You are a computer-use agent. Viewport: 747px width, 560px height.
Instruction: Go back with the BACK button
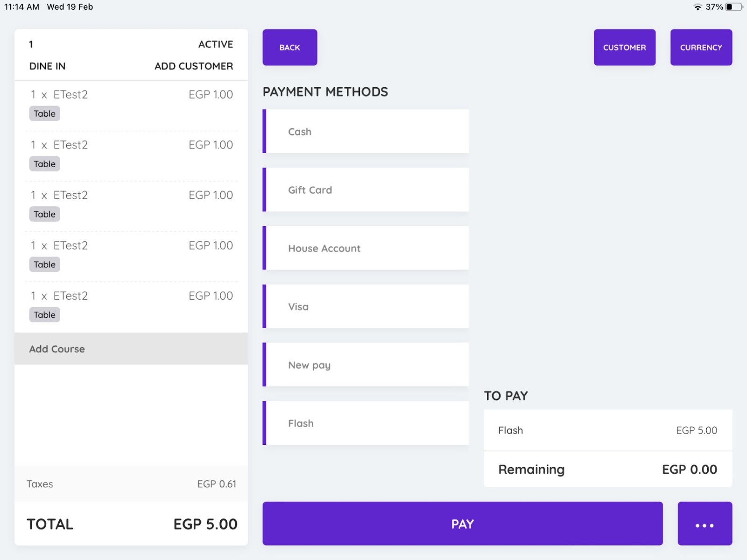coord(290,47)
